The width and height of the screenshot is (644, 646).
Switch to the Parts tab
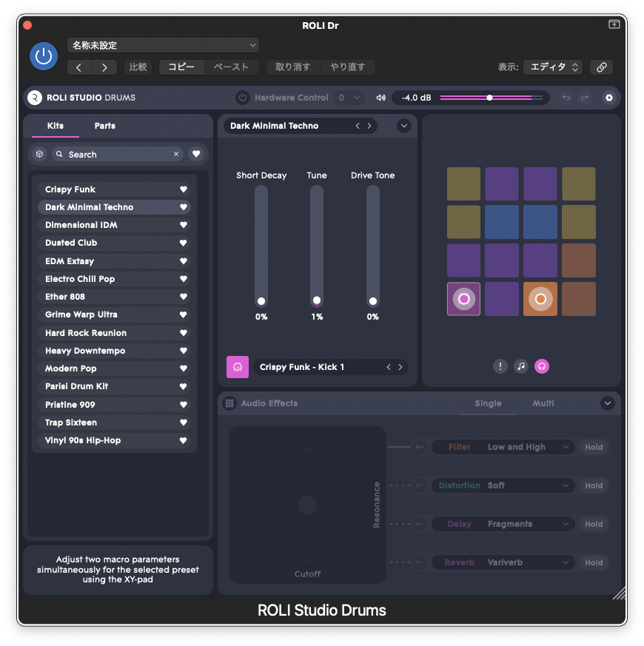pyautogui.click(x=105, y=126)
